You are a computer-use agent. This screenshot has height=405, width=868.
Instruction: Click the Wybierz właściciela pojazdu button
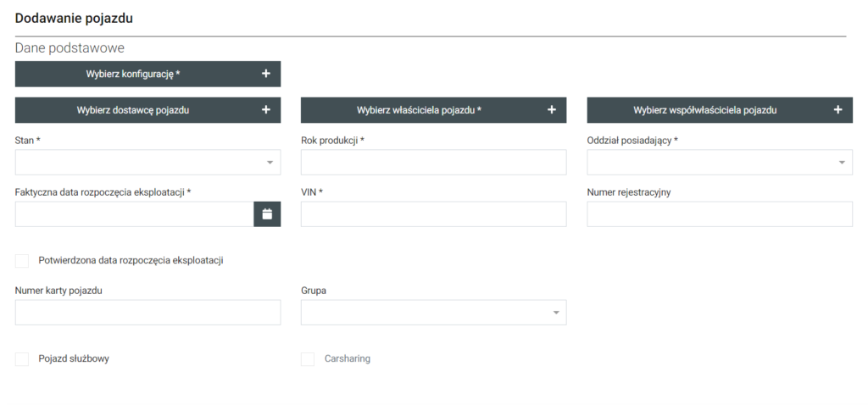tap(419, 109)
